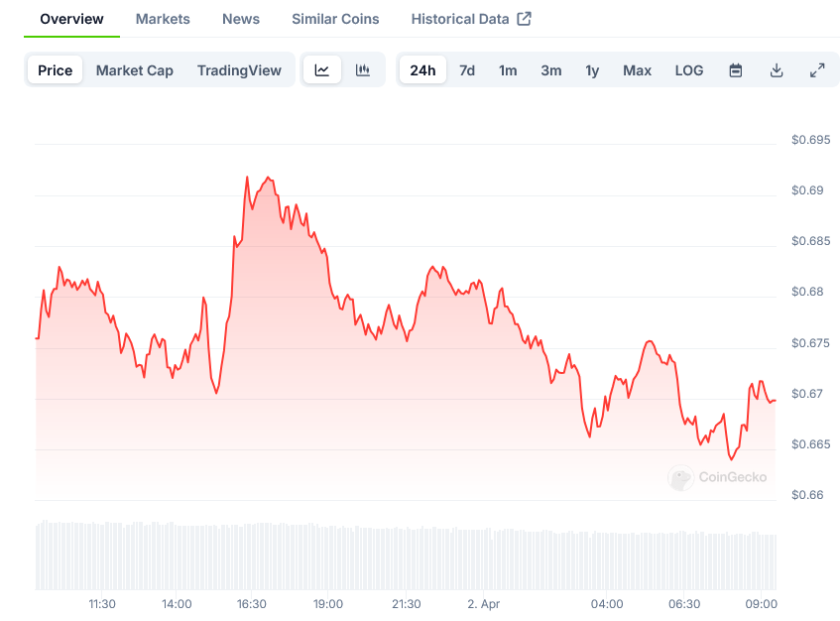Image resolution: width=840 pixels, height=621 pixels.
Task: Select the 1m time range
Action: pyautogui.click(x=508, y=70)
